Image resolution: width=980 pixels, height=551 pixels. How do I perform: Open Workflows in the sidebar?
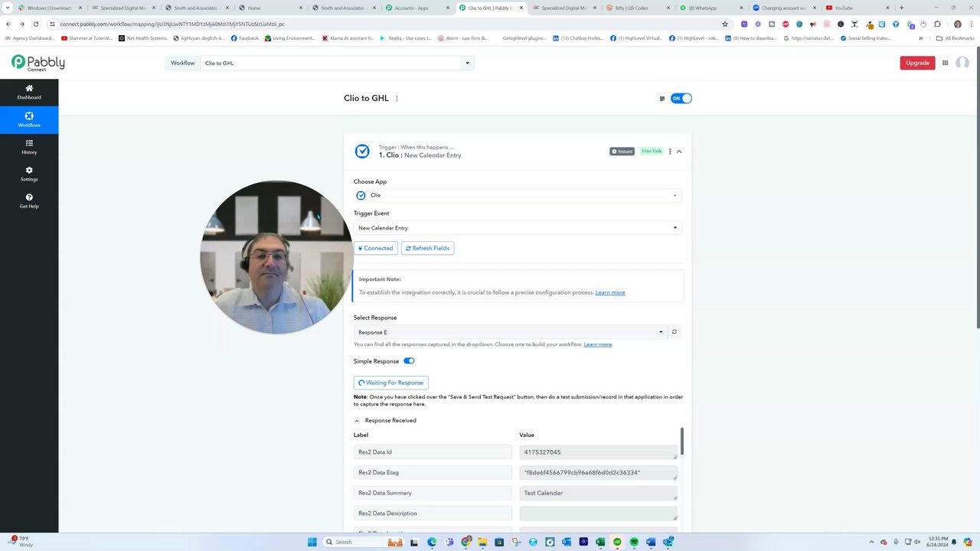29,119
